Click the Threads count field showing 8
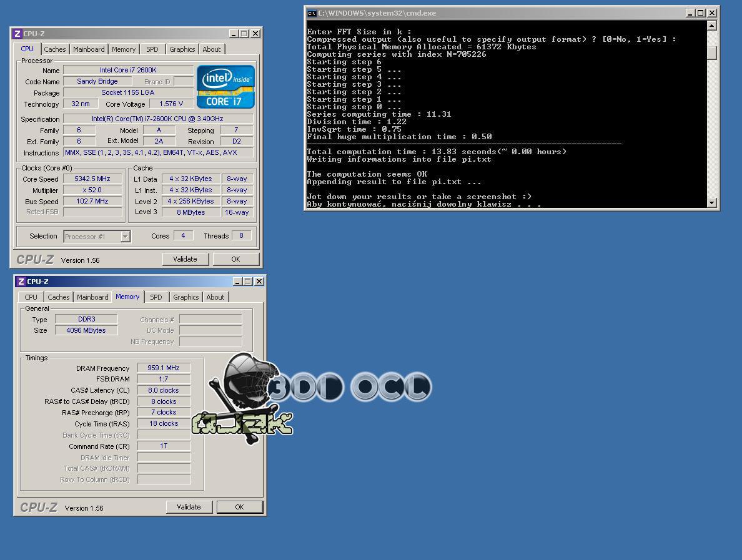This screenshot has height=560, width=742. [241, 235]
